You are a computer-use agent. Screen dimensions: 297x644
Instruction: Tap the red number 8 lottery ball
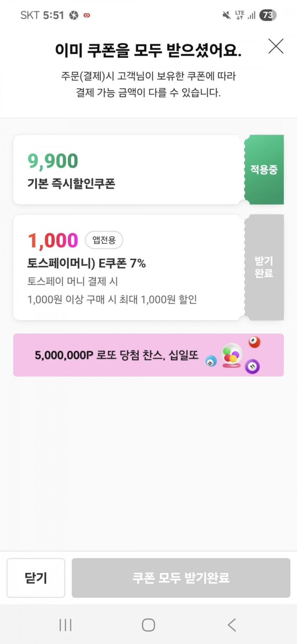254,342
